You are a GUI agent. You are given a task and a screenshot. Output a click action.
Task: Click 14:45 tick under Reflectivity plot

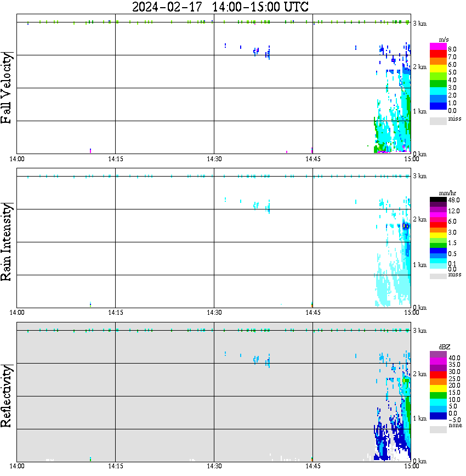pos(312,466)
